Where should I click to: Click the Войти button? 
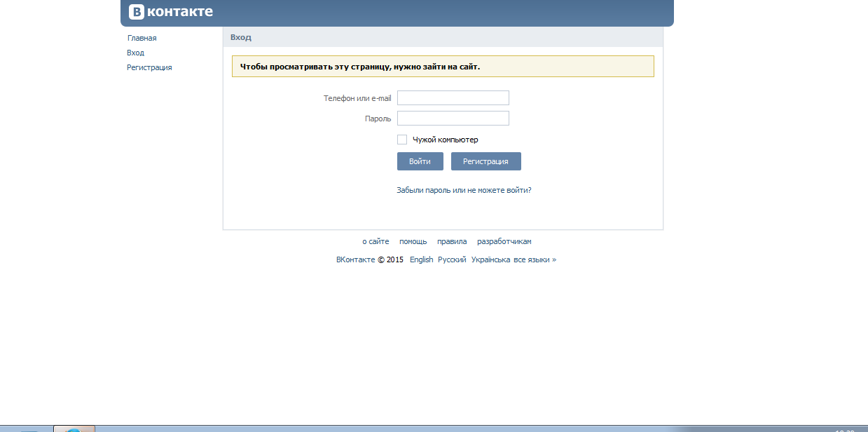[x=420, y=161]
